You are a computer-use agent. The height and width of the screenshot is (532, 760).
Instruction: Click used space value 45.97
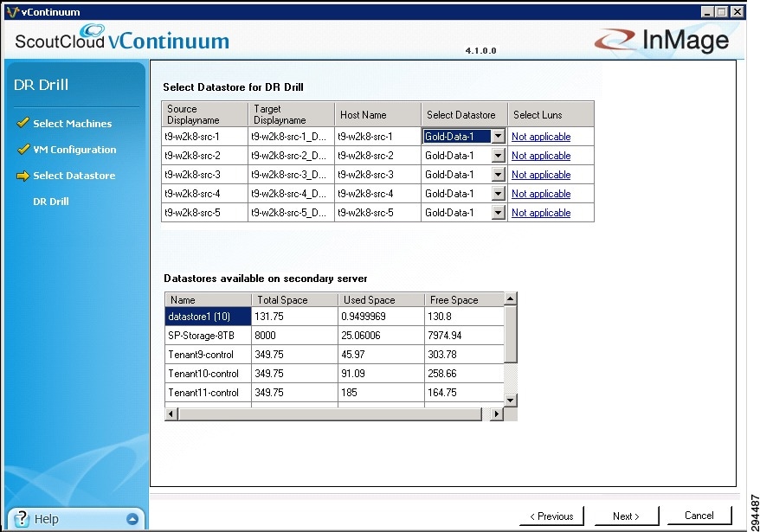381,354
